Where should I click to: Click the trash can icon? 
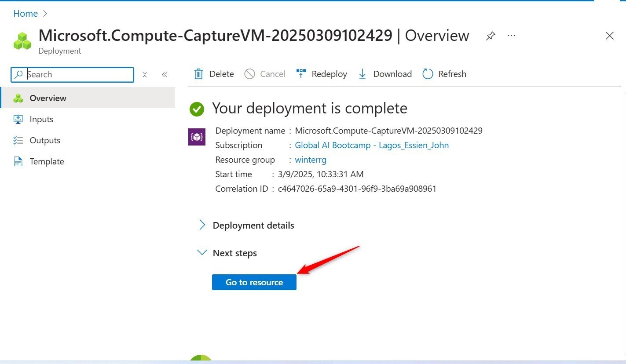point(199,74)
